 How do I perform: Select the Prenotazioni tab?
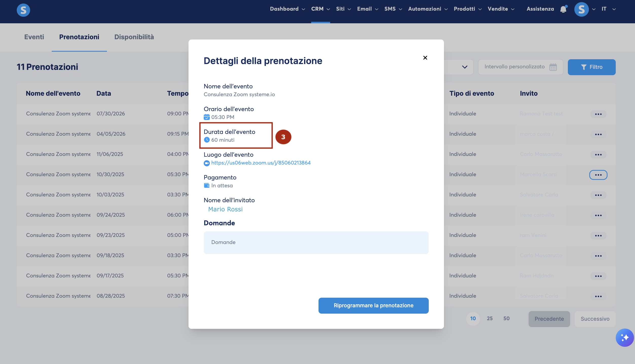tap(79, 37)
